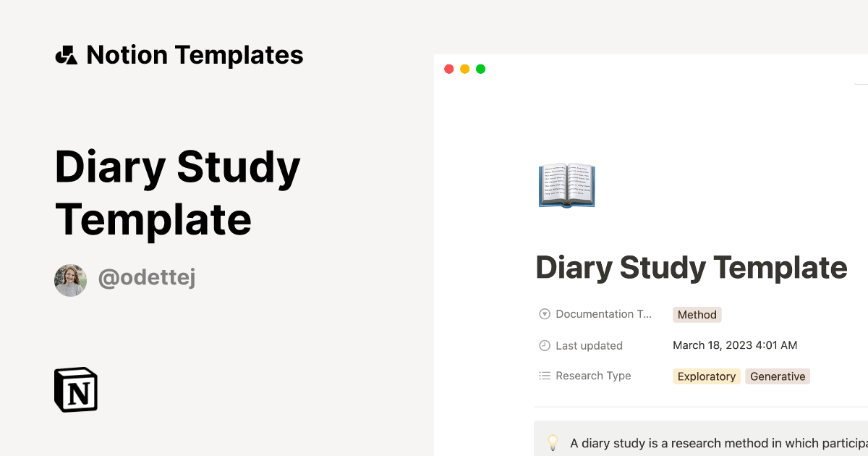Click the Research Type property label
The image size is (868, 456).
pos(593,376)
